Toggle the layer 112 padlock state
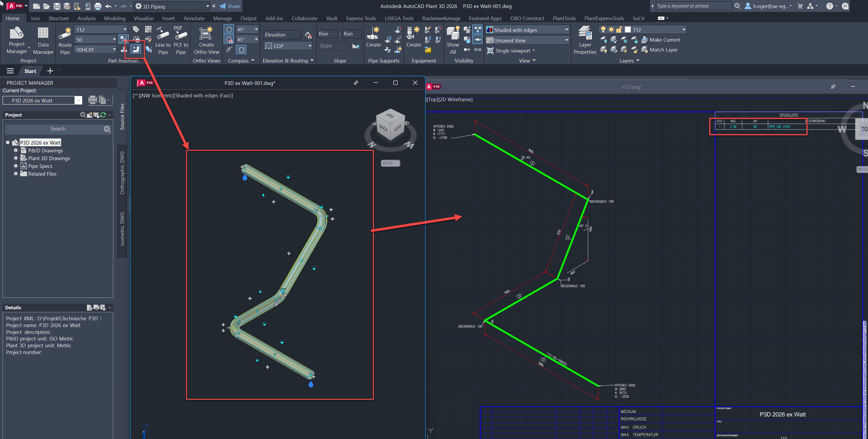This screenshot has width=868, height=439. pyautogui.click(x=619, y=30)
